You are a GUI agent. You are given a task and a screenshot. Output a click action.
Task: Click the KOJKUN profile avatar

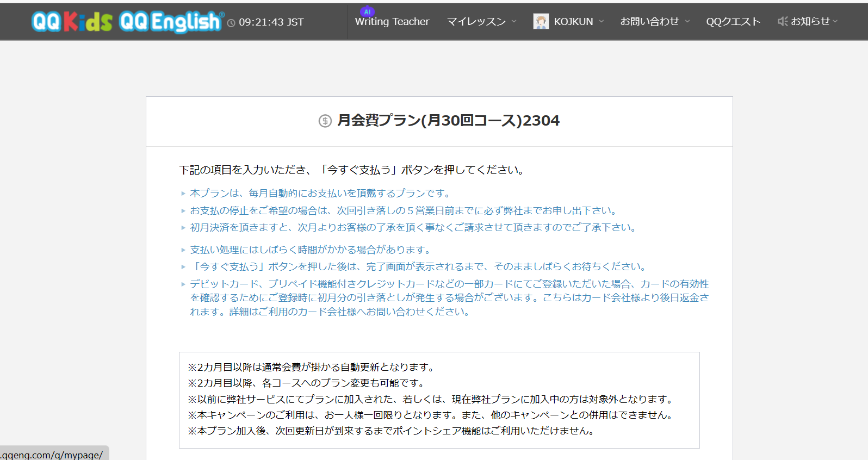point(541,21)
